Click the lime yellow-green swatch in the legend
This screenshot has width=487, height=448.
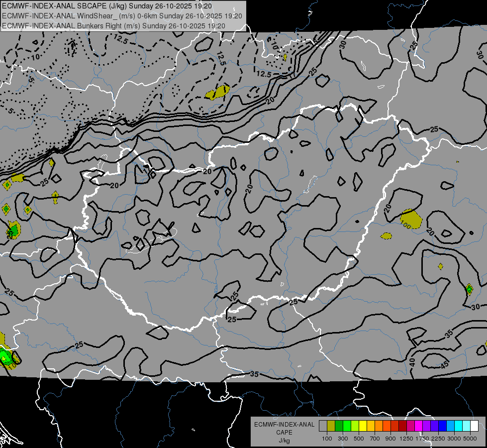click(355, 426)
